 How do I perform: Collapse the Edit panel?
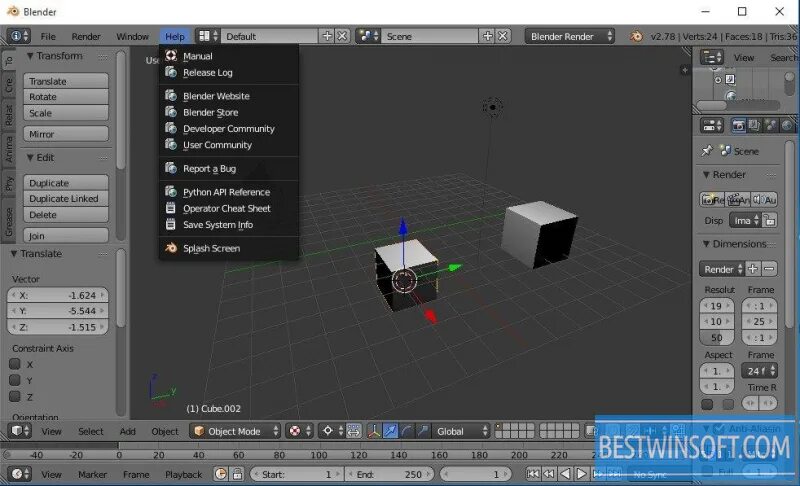[x=30, y=158]
